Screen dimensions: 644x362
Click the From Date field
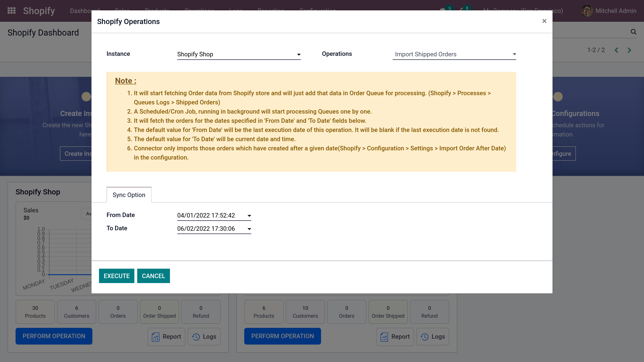214,215
